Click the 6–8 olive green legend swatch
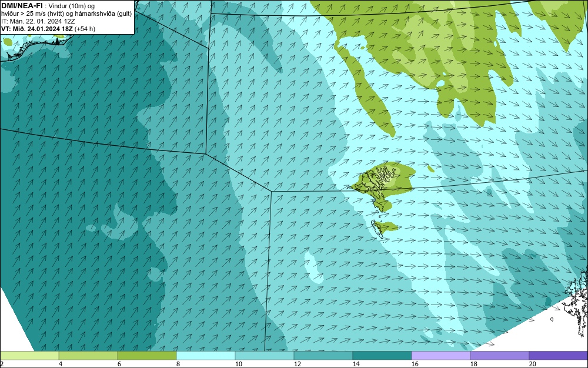 (147, 355)
